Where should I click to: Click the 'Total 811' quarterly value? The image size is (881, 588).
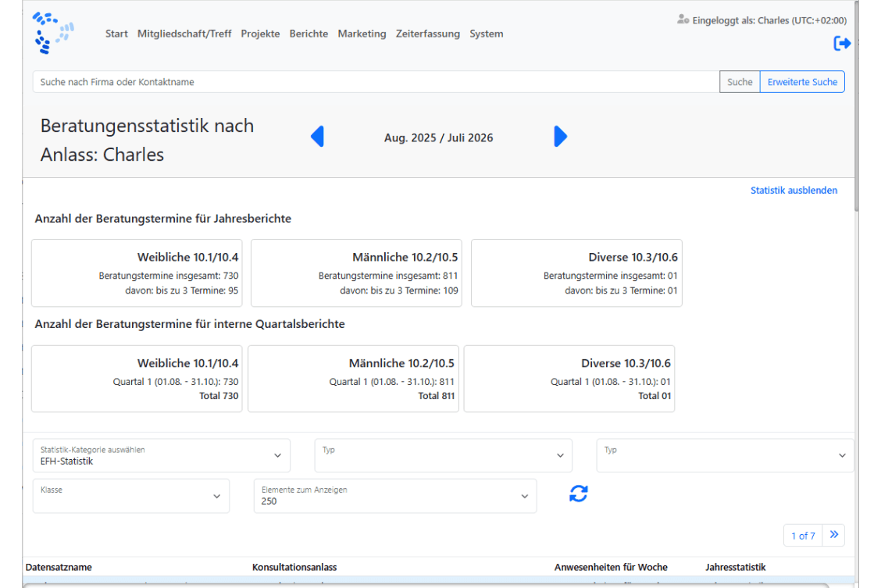[x=436, y=396]
